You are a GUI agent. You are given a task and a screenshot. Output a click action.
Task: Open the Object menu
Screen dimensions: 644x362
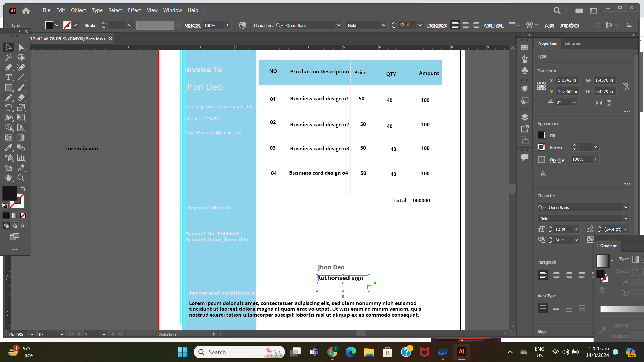[78, 10]
